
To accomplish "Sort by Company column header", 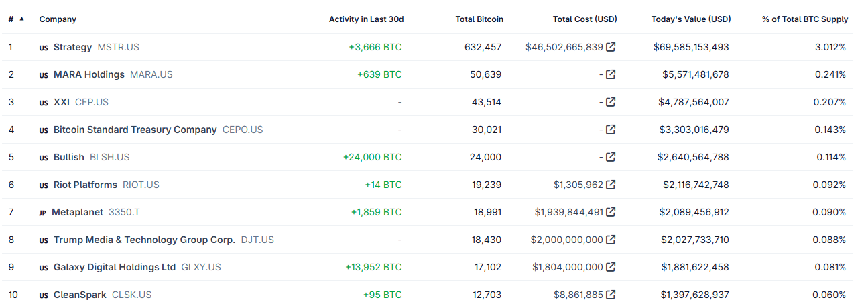I will click(x=58, y=19).
